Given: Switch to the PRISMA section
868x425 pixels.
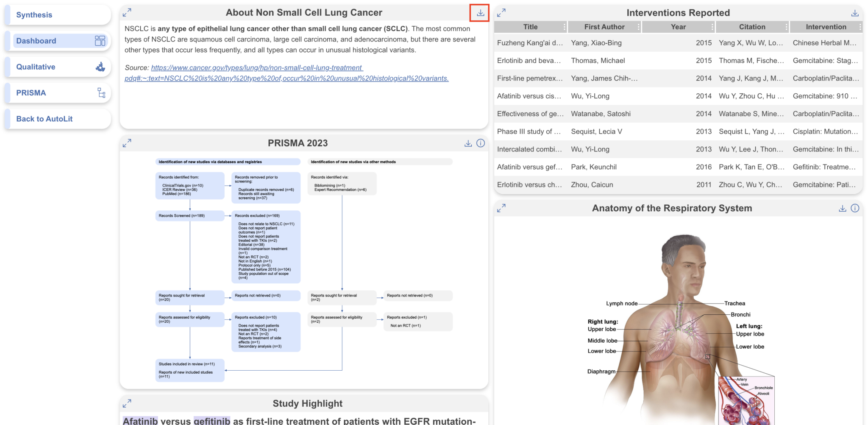Looking at the screenshot, I should coord(35,92).
